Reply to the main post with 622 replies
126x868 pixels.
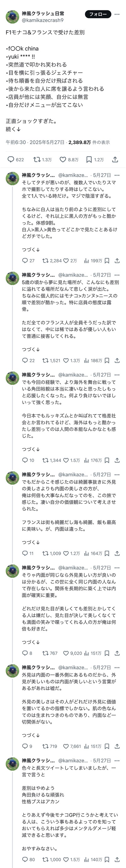(x=16, y=159)
